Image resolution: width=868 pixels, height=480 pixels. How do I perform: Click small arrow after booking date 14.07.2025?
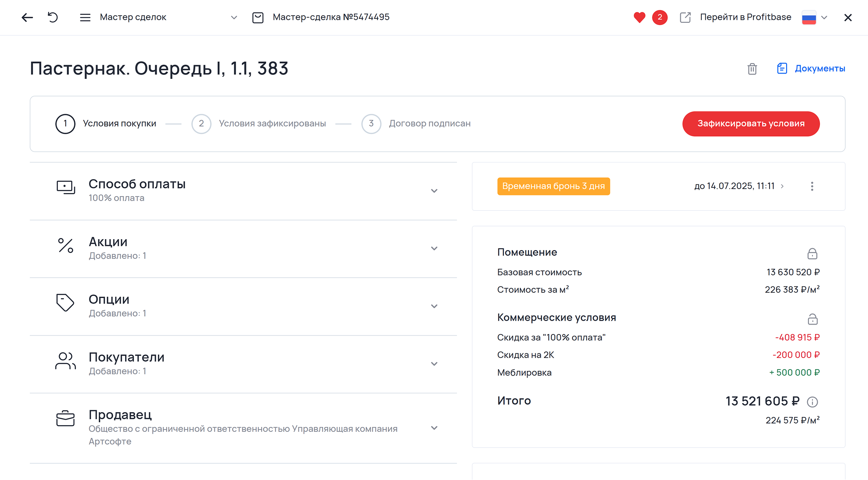pyautogui.click(x=782, y=187)
